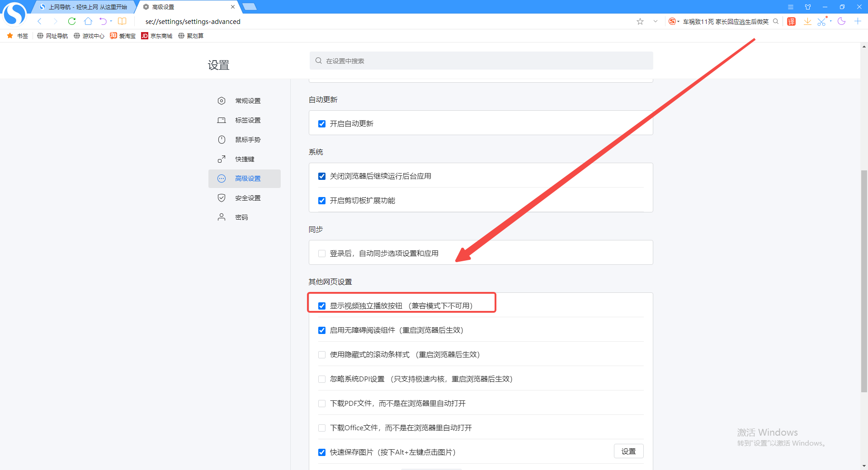Open 鼠标手势 in settings sidebar
The width and height of the screenshot is (868, 470).
[245, 140]
